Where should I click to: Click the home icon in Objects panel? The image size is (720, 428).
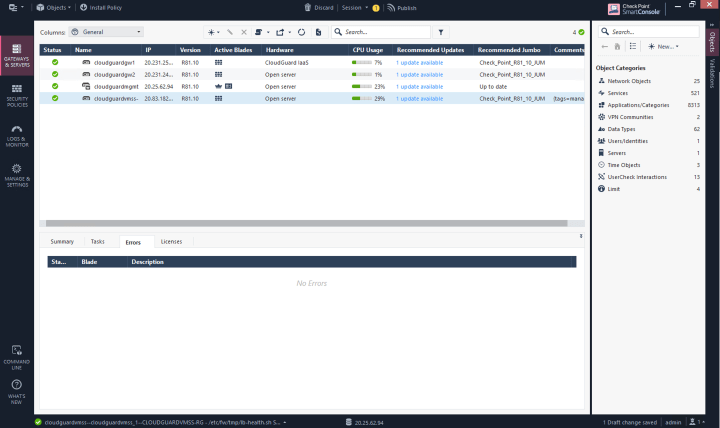(617, 46)
